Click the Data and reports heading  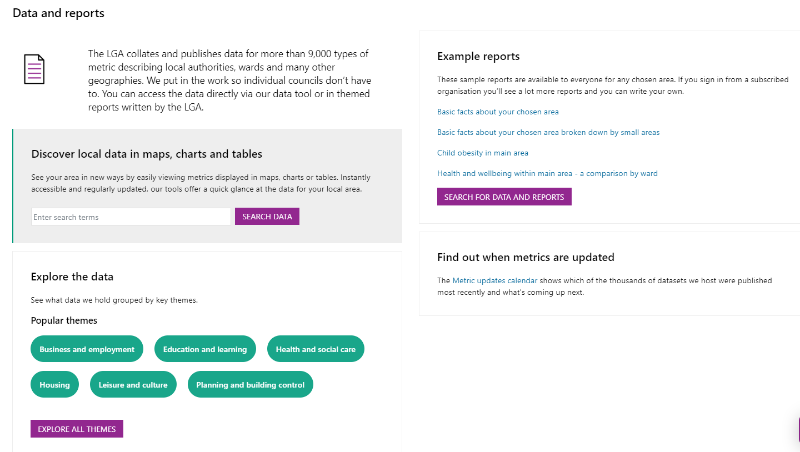pos(58,13)
